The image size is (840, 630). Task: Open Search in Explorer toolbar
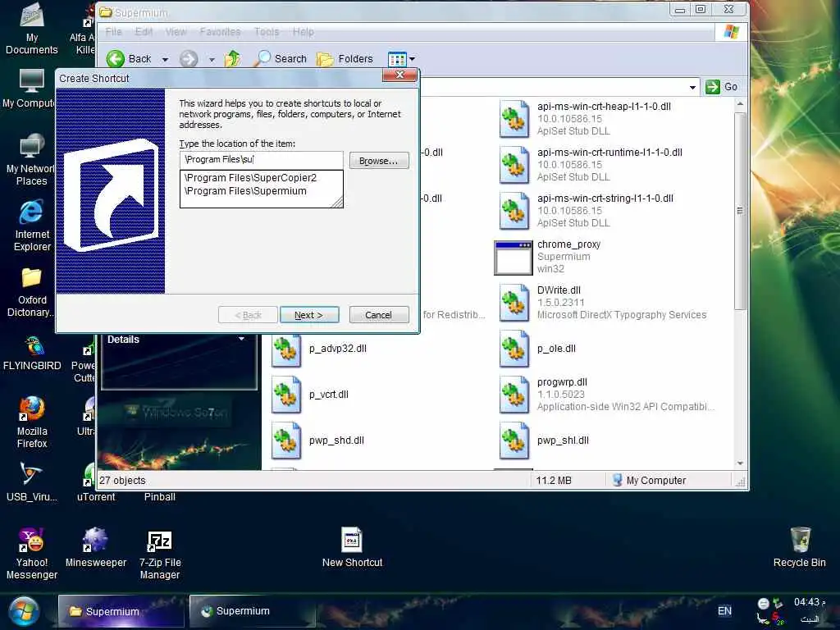[281, 58]
